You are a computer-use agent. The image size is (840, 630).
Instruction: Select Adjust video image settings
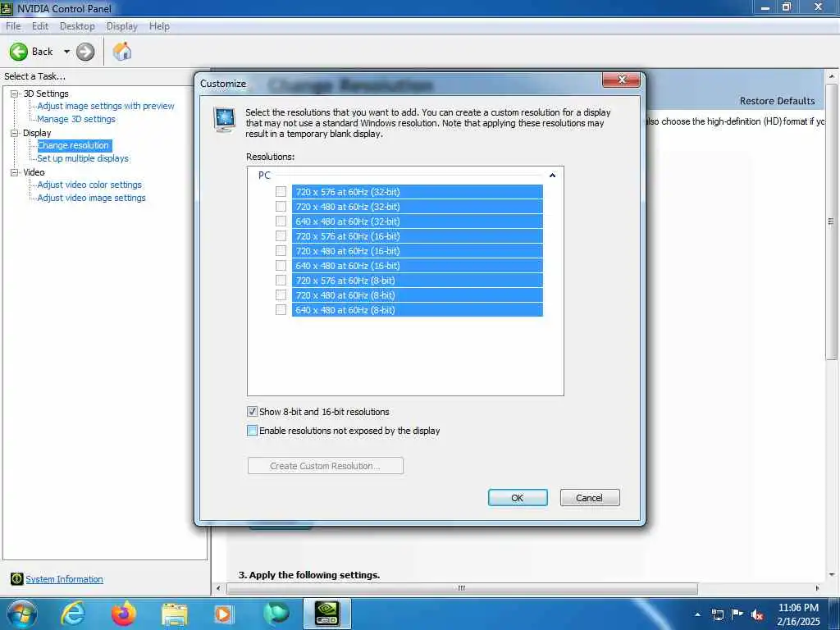[92, 198]
